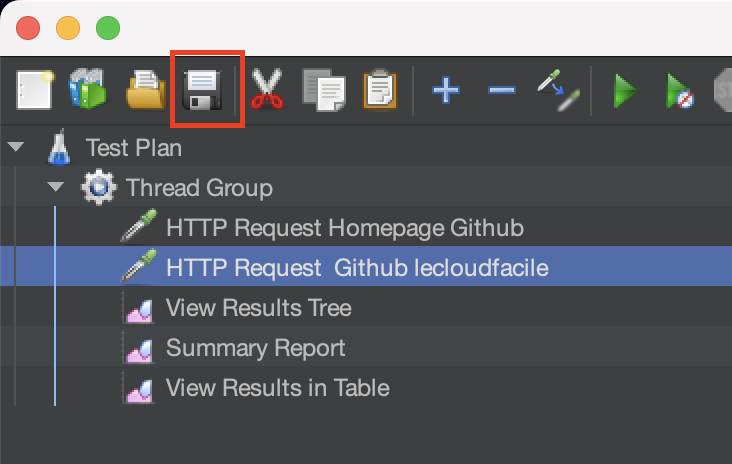The width and height of the screenshot is (732, 464).
Task: Save the test plan with floppy icon
Action: [x=202, y=92]
